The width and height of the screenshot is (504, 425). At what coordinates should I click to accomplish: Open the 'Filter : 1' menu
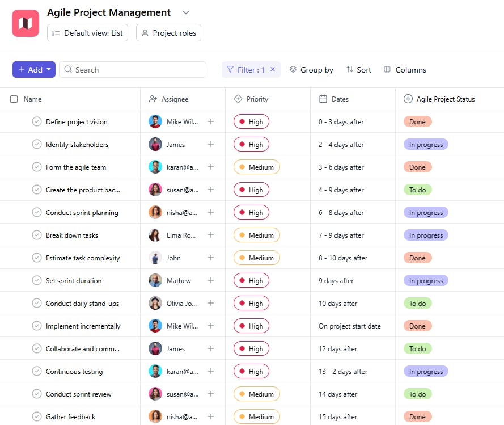pyautogui.click(x=246, y=70)
